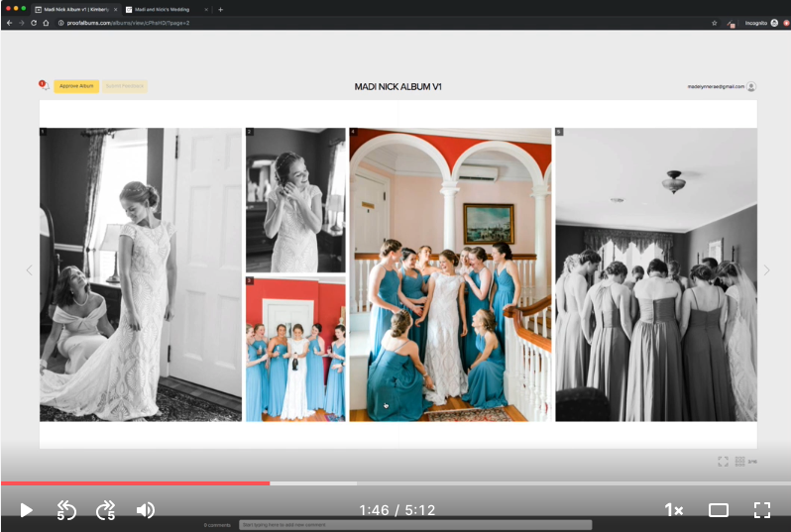The image size is (791, 532).
Task: Open the 1x playback speed menu
Action: (x=673, y=510)
